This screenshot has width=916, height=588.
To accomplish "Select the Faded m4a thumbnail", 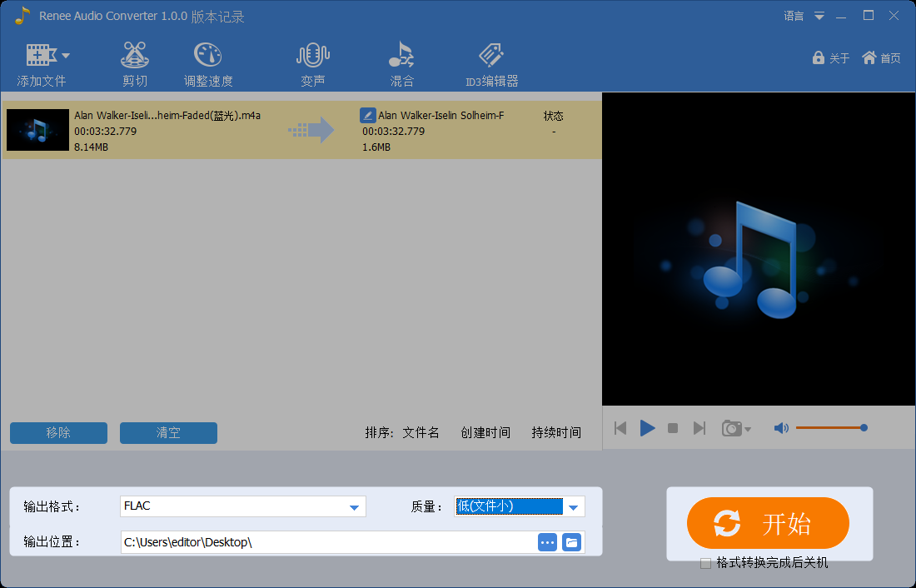I will point(38,130).
